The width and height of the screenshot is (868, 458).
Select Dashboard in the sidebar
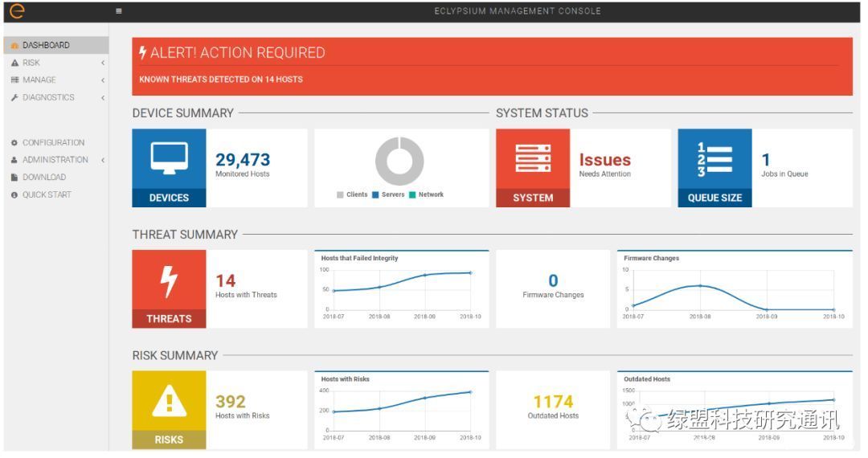click(x=46, y=46)
